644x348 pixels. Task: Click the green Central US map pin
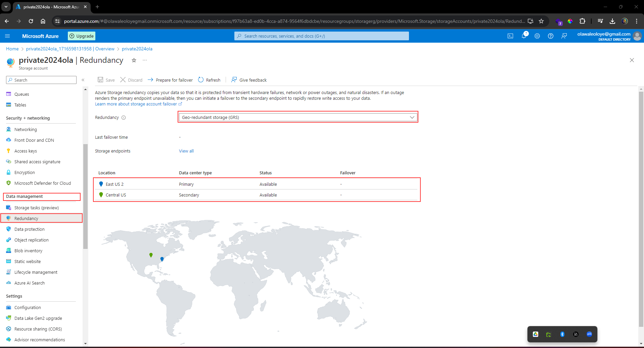(x=151, y=255)
